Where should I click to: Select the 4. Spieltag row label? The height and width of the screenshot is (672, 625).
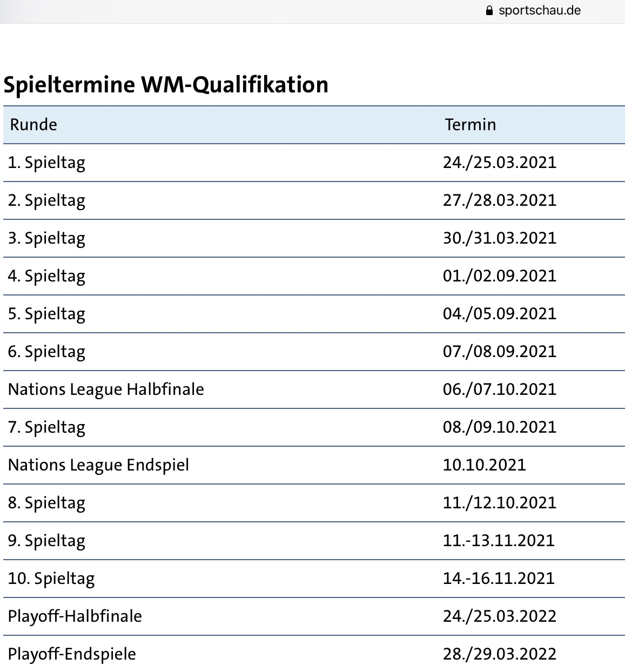coord(47,276)
